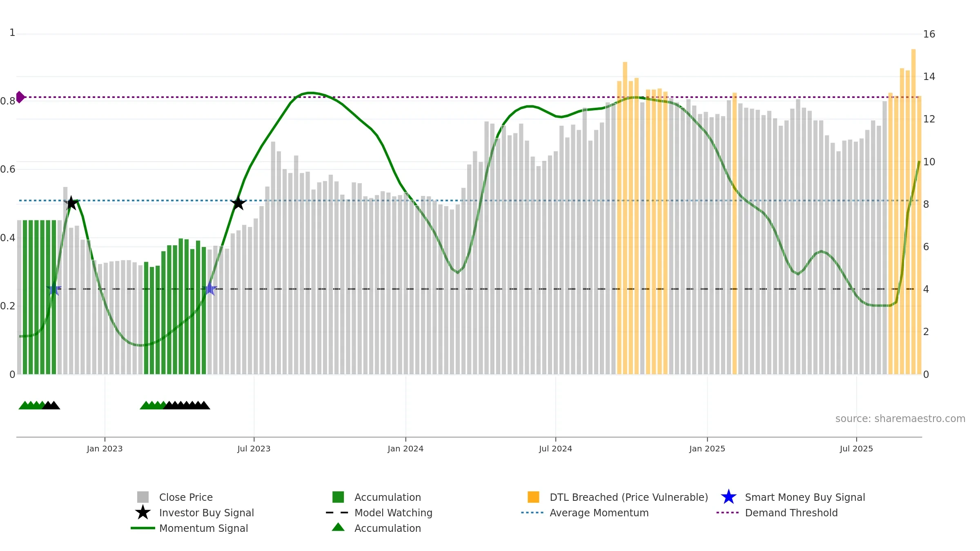Click the dotted purple Demand Threshold legend line

728,513
